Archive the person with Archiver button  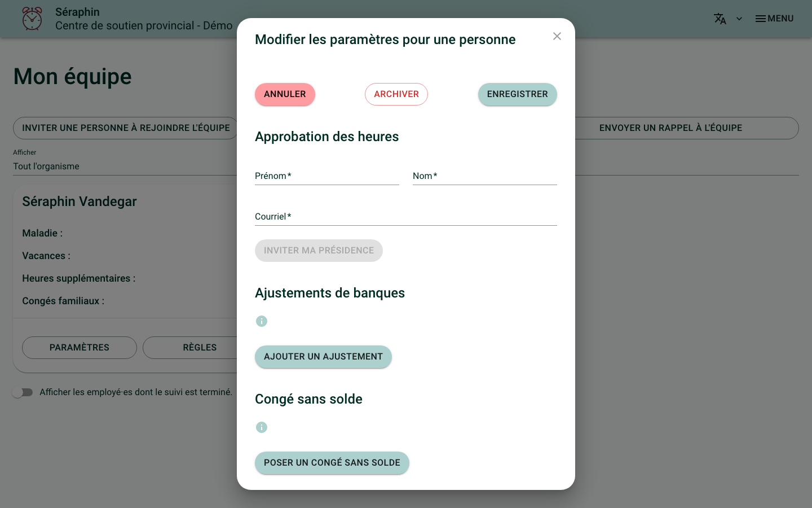point(396,94)
